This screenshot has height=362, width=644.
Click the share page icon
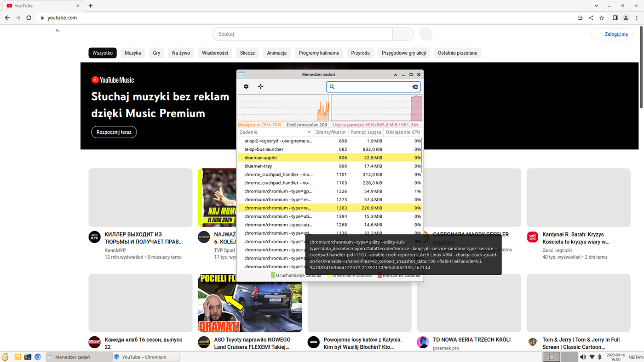(591, 18)
